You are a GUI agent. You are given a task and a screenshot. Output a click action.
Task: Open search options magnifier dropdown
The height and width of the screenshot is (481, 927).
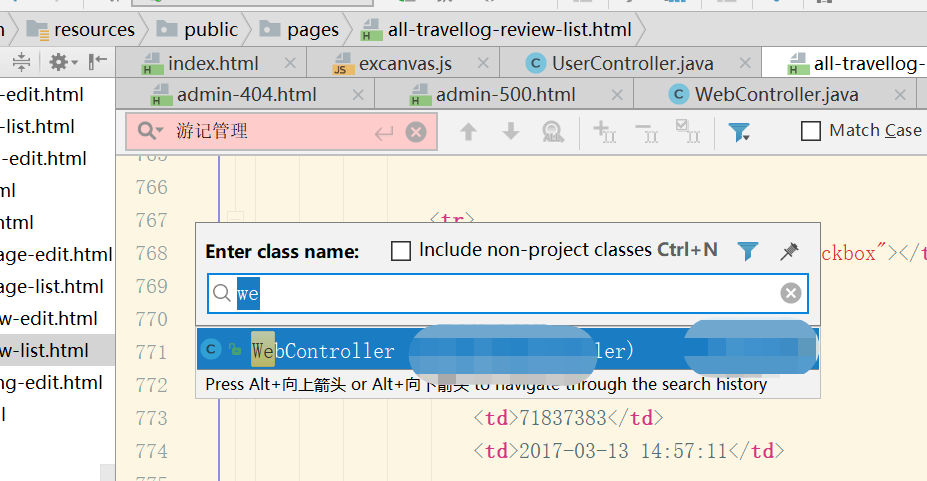click(x=150, y=131)
